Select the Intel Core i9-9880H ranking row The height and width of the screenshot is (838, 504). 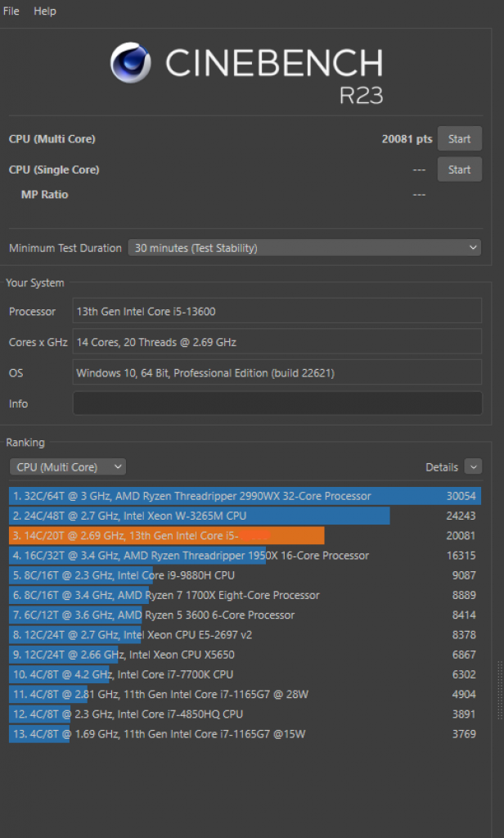245,575
